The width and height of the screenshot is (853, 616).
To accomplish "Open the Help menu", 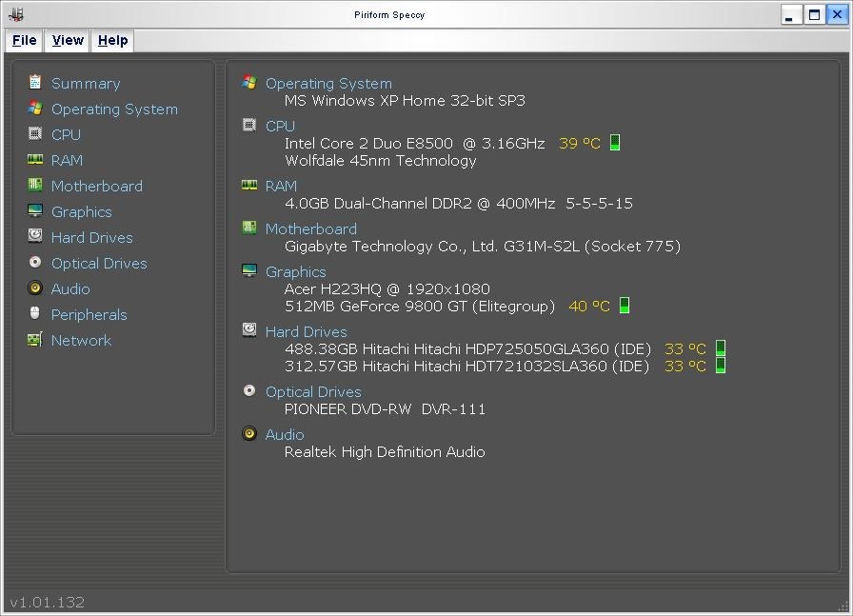I will point(112,40).
